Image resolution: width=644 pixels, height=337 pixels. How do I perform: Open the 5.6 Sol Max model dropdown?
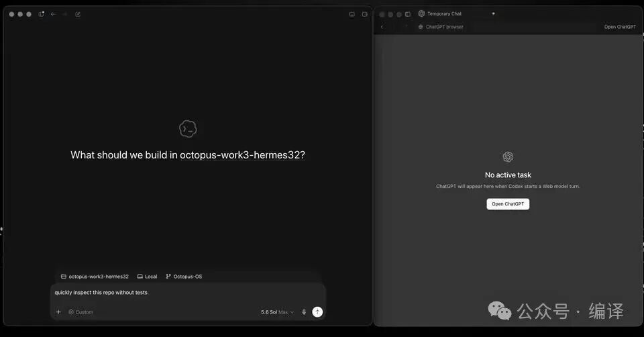point(277,312)
